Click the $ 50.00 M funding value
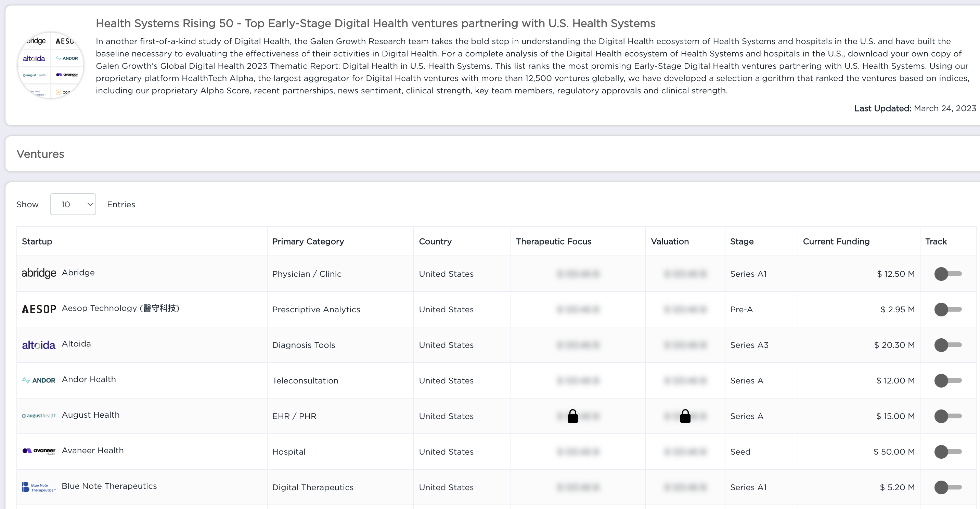The image size is (980, 509). tap(894, 452)
